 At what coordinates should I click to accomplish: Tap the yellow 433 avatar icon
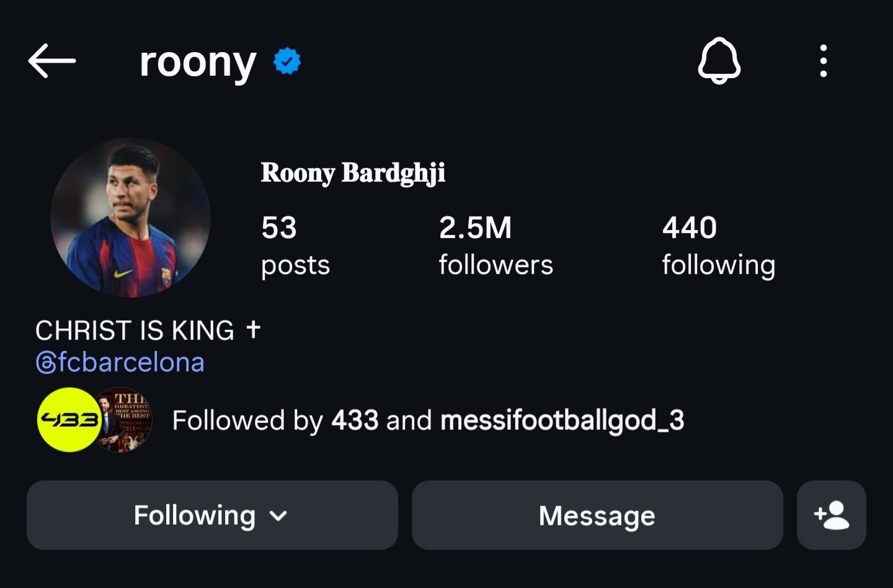pyautogui.click(x=68, y=420)
